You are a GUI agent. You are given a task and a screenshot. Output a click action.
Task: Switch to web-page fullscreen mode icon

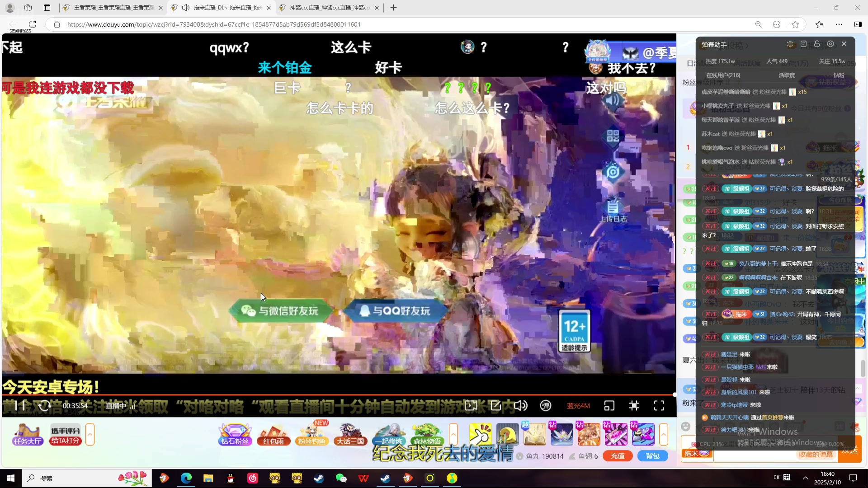(634, 405)
